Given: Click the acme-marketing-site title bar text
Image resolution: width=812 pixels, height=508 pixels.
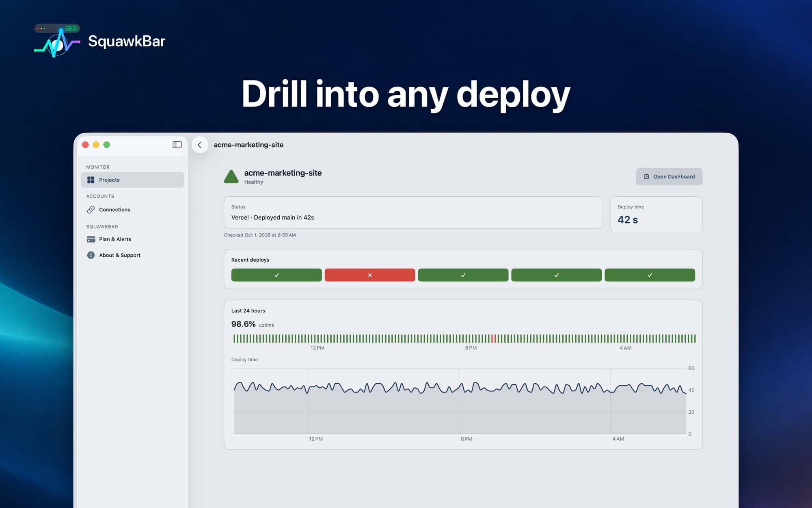Looking at the screenshot, I should coord(248,145).
